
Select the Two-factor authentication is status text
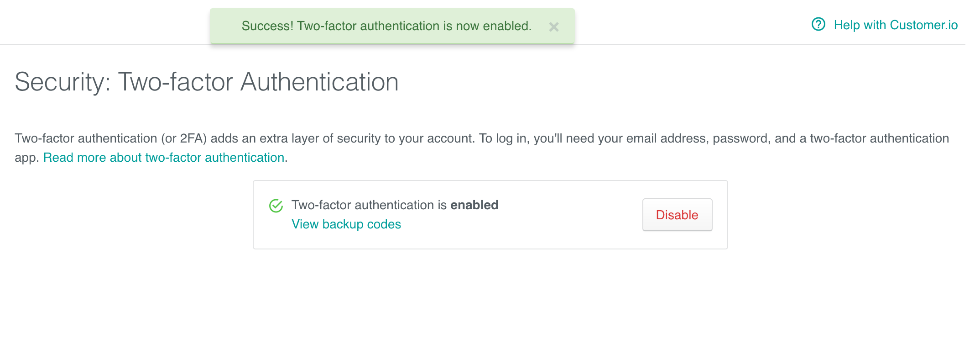[369, 205]
